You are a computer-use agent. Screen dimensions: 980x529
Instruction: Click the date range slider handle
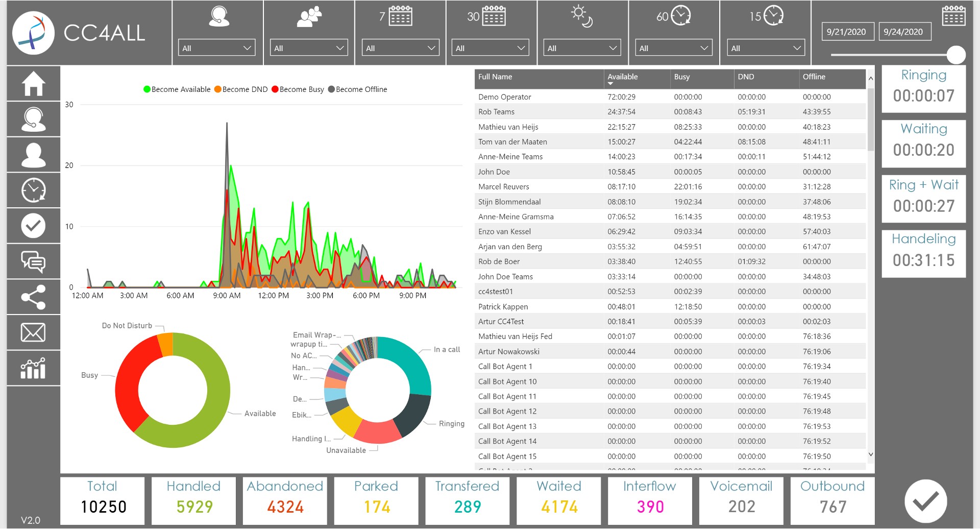955,55
